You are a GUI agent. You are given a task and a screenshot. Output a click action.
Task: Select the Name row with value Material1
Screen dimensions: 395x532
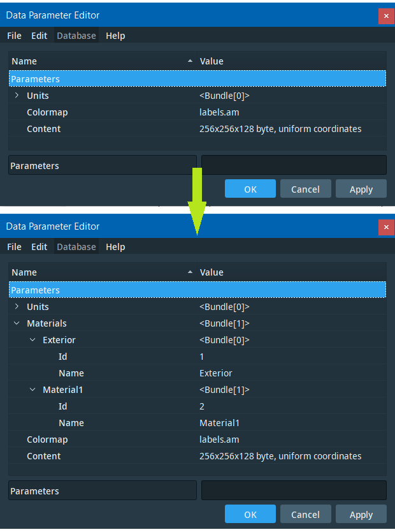pyautogui.click(x=71, y=423)
